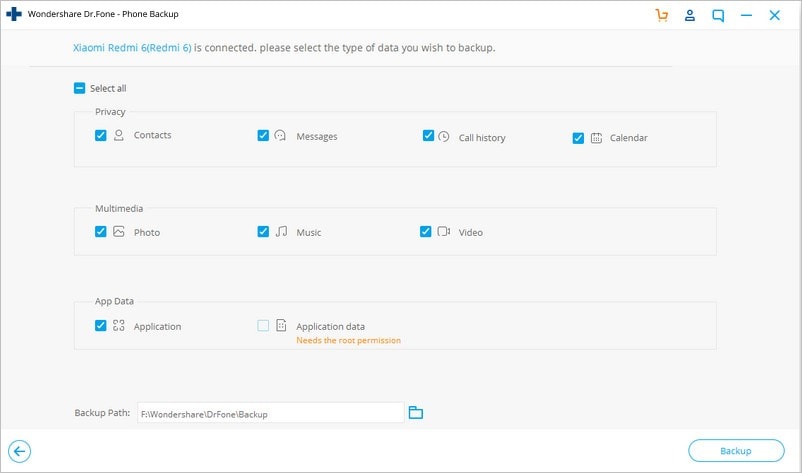The width and height of the screenshot is (802, 473).
Task: Click the browse folder icon
Action: click(416, 413)
